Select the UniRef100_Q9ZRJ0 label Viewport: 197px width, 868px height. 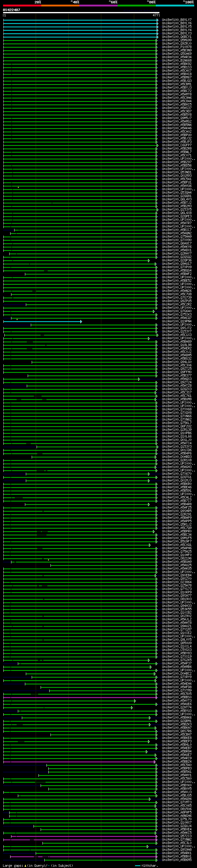(176, 43)
